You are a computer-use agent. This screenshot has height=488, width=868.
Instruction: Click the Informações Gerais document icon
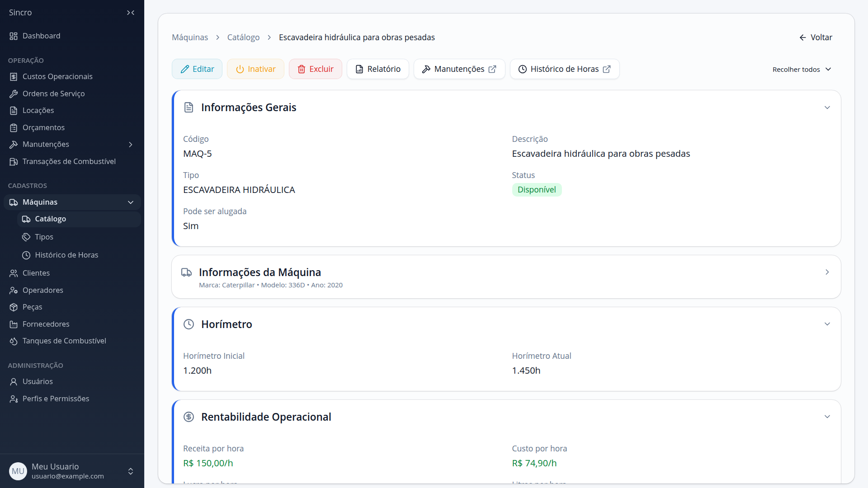tap(189, 108)
